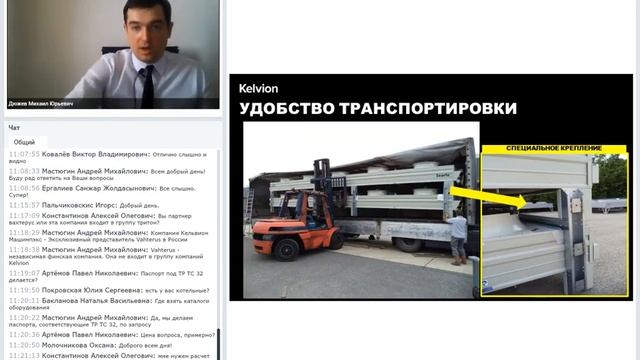Image resolution: width=640 pixels, height=360 pixels.
Task: Click the УДОБСТВО ТРАНСПОРТИРОВКИ slide heading
Action: coord(378,109)
